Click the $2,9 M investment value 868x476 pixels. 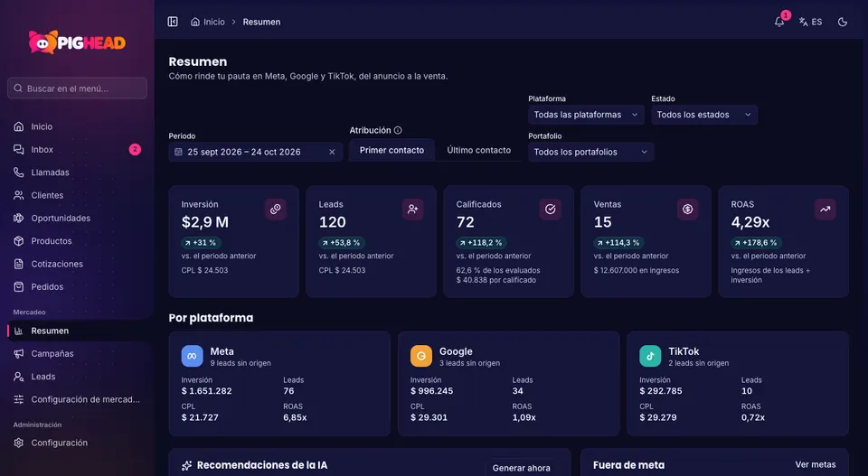click(x=205, y=222)
